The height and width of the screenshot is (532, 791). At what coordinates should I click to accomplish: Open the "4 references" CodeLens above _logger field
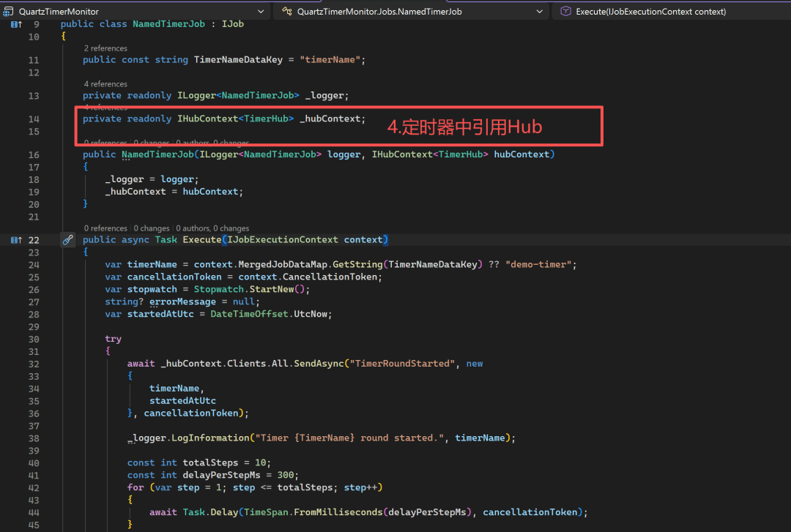click(x=105, y=83)
